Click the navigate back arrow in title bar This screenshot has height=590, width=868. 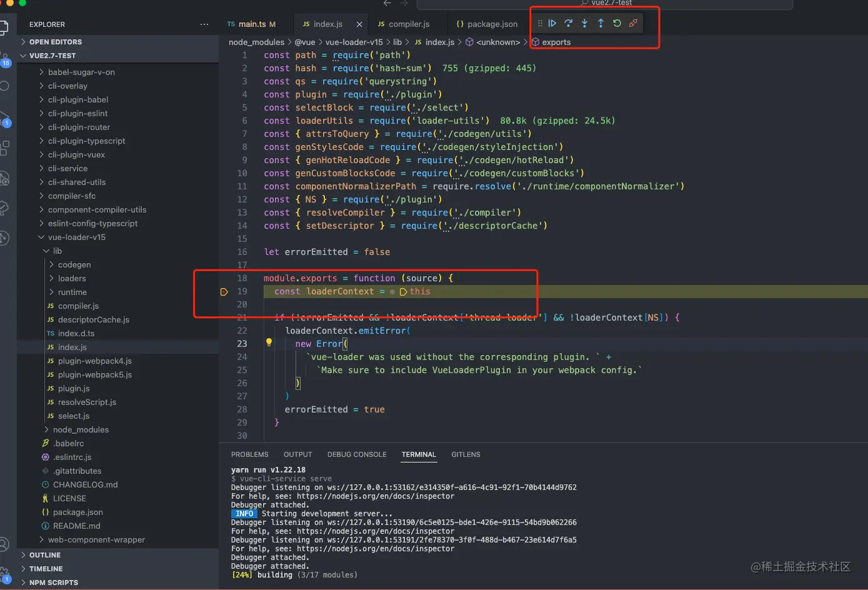click(x=387, y=3)
